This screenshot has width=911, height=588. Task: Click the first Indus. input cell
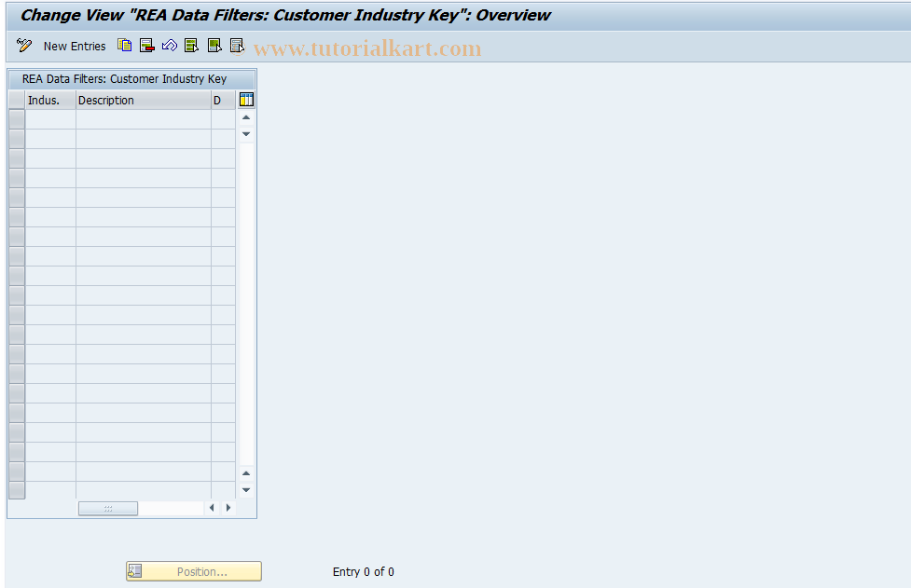50,119
